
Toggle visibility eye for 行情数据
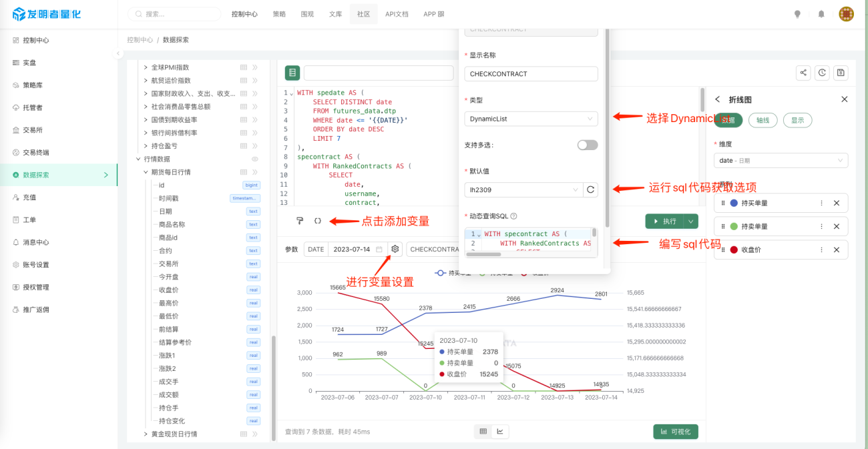tap(254, 159)
